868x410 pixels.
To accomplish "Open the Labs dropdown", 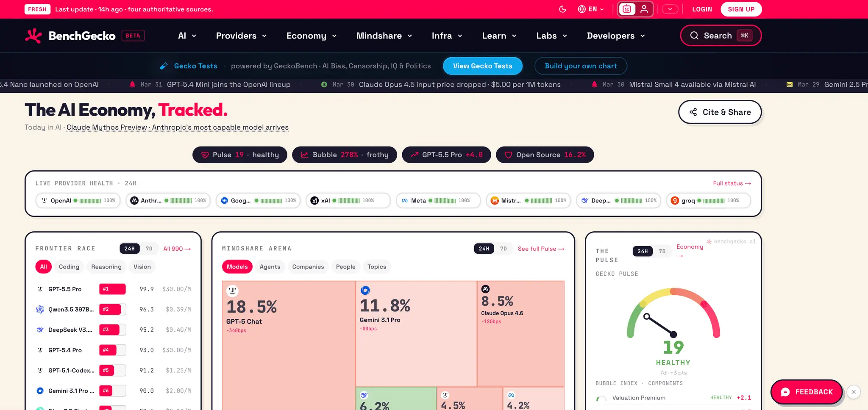I will [x=551, y=36].
